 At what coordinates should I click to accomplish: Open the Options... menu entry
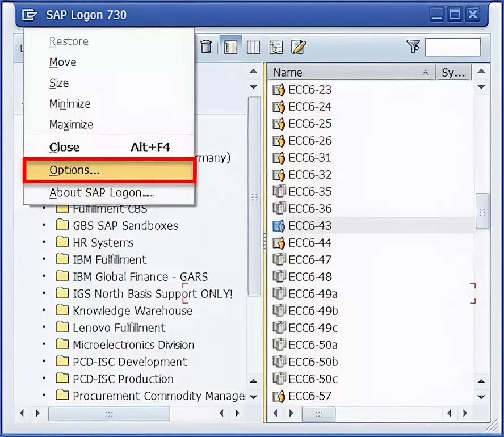[110, 170]
